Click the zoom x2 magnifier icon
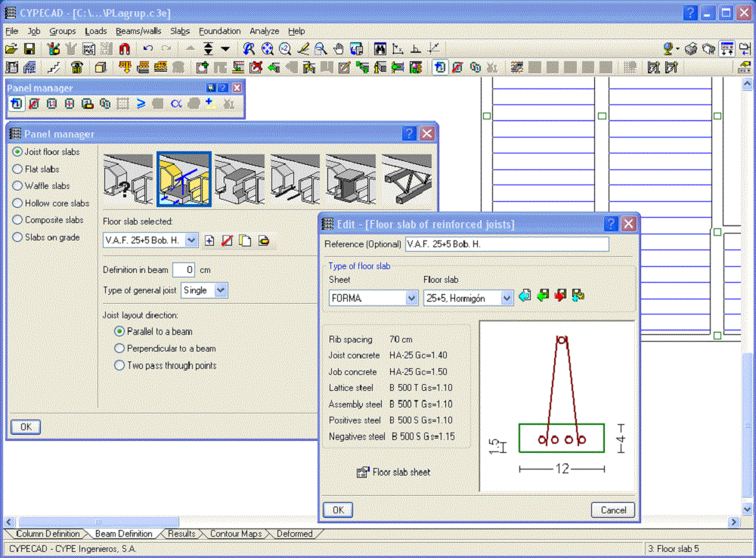This screenshot has width=756, height=558. 285,48
